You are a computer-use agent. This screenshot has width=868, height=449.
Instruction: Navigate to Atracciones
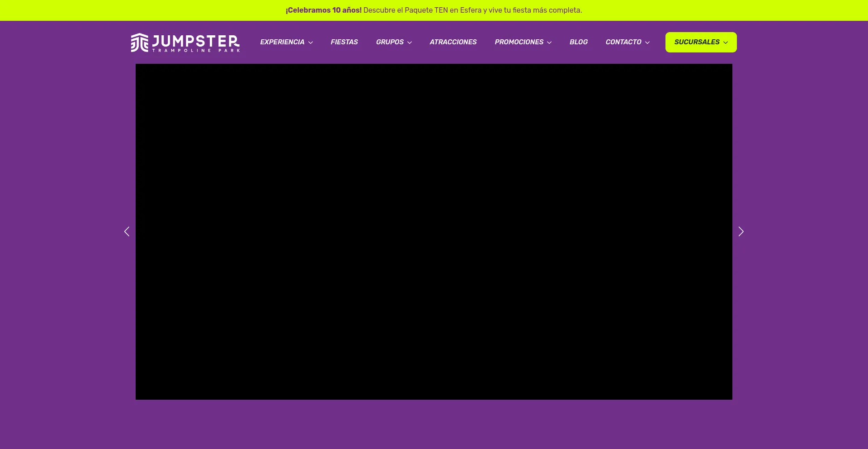453,42
